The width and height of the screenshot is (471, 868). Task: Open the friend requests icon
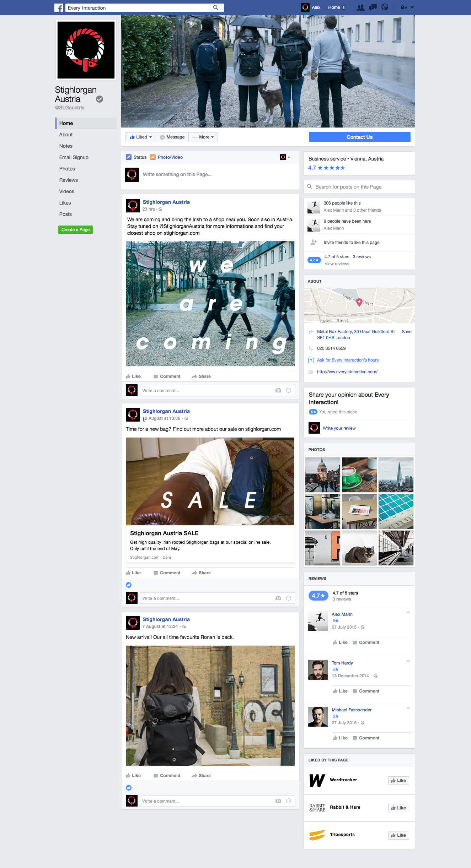[361, 7]
